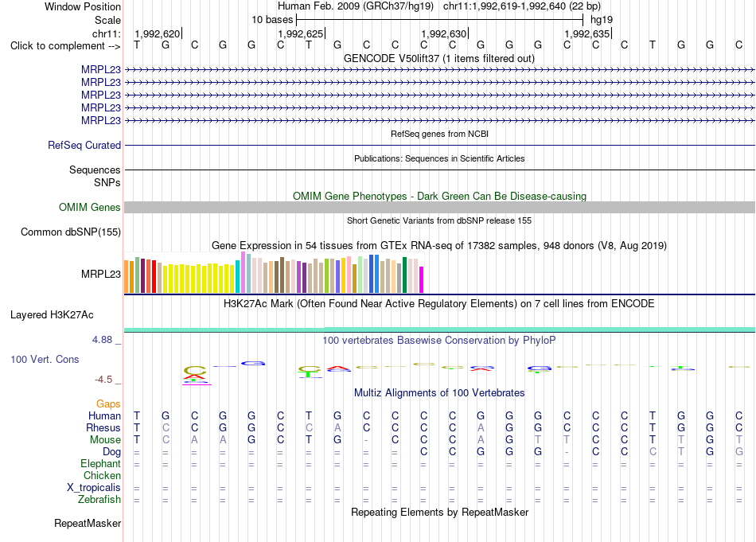Click the 1,992,630 position marker

tap(443, 33)
